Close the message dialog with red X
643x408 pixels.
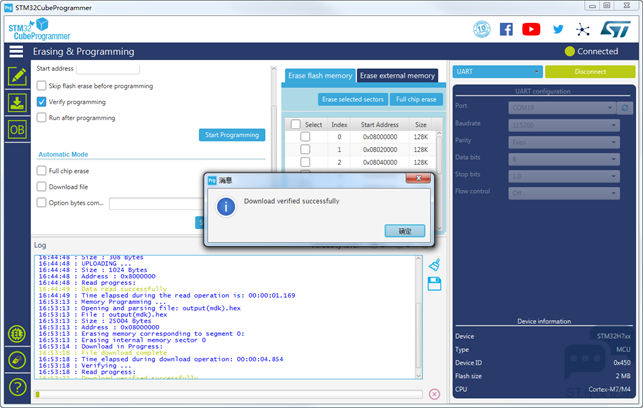(x=418, y=178)
